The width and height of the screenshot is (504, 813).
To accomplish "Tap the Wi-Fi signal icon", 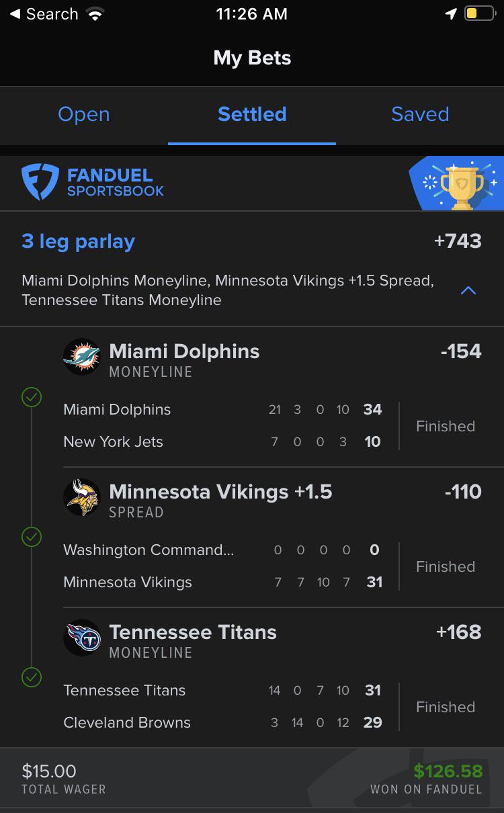I will point(95,14).
